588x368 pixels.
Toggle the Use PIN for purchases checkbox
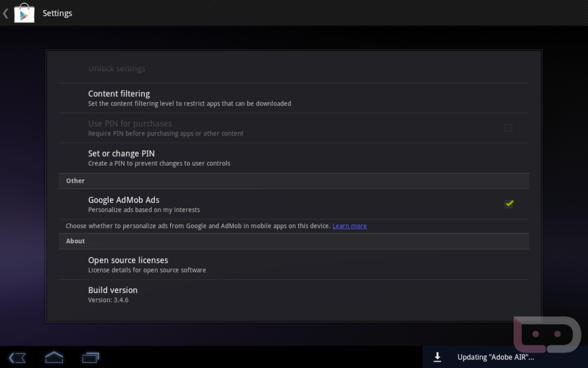coord(508,128)
